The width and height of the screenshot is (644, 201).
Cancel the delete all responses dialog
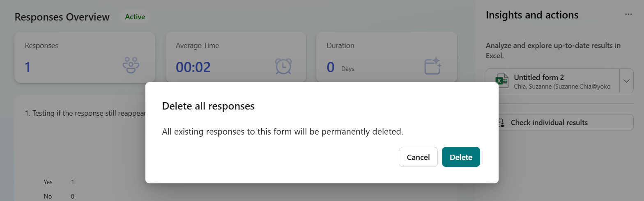pos(418,157)
